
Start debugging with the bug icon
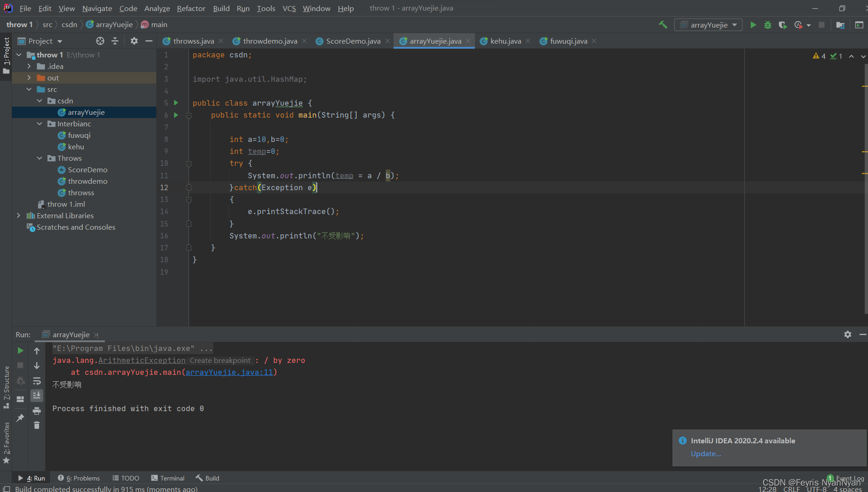[x=768, y=25]
